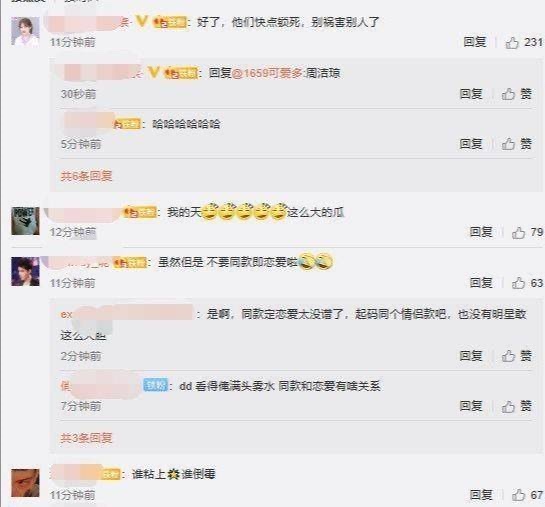Like the dd 看得俺满头雾水 reply
This screenshot has width=545, height=507.
[516, 406]
